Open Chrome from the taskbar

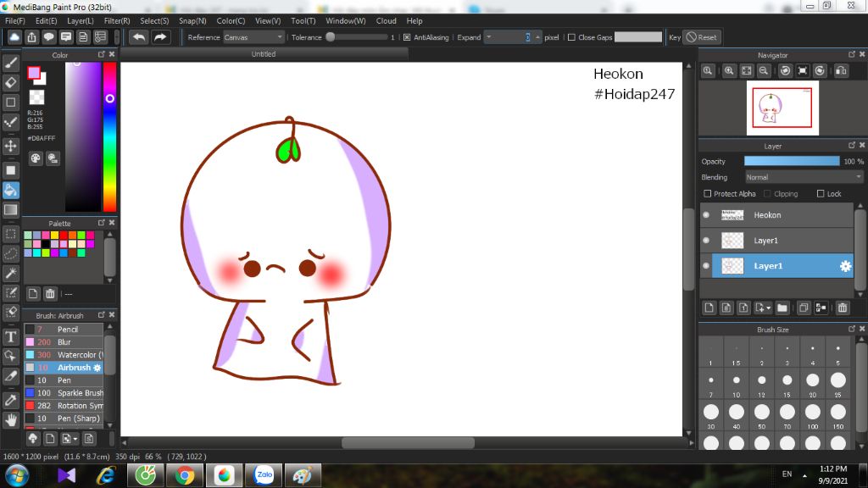coord(185,475)
